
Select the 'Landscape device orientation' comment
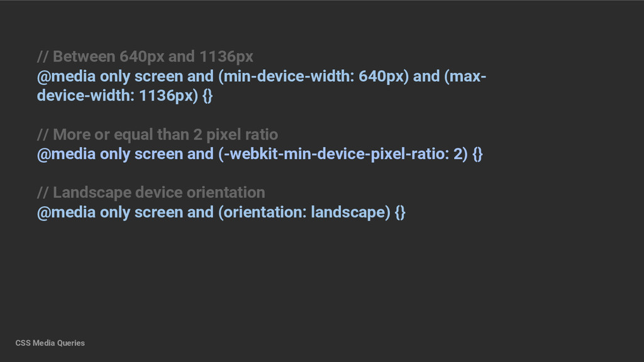[x=151, y=192]
